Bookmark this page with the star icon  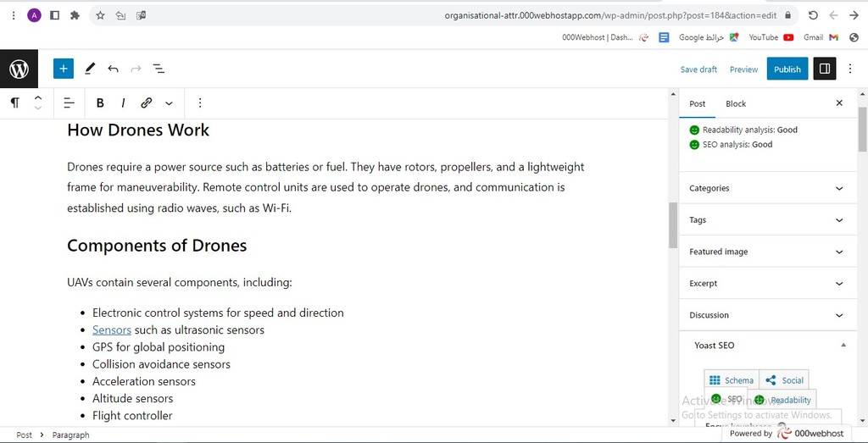click(100, 15)
